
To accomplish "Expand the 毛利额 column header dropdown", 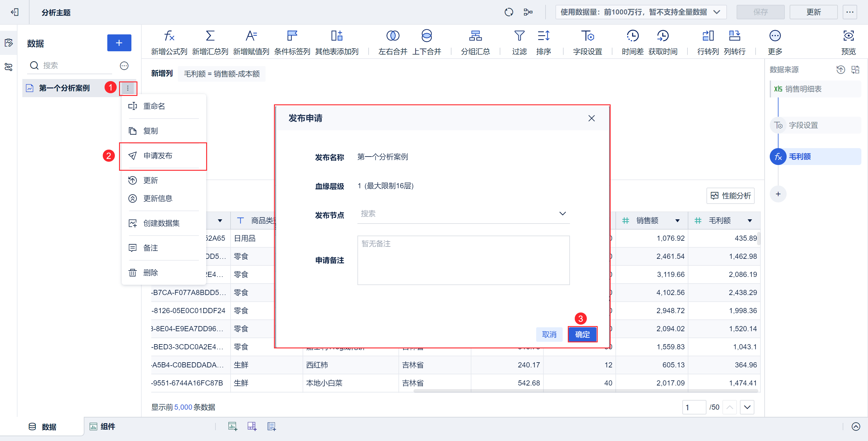I will coord(750,221).
